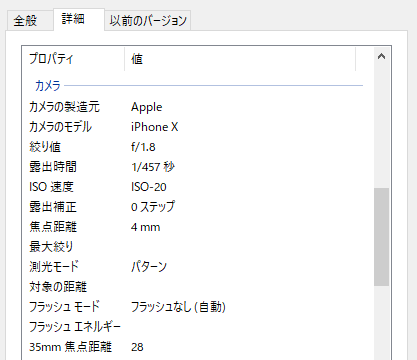
Task: Select the 最大絞り property row
Action: click(x=51, y=247)
